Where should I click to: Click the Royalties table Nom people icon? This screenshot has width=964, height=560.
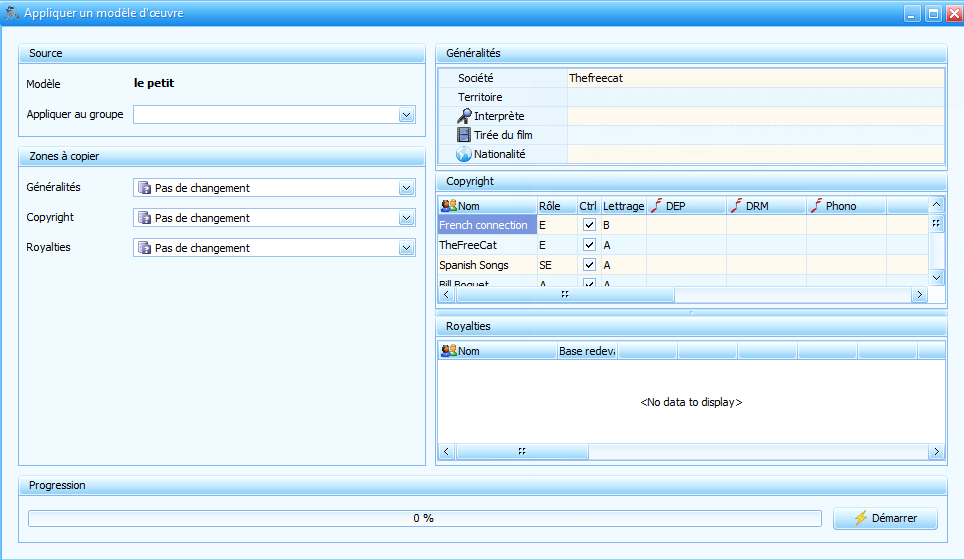coord(448,351)
